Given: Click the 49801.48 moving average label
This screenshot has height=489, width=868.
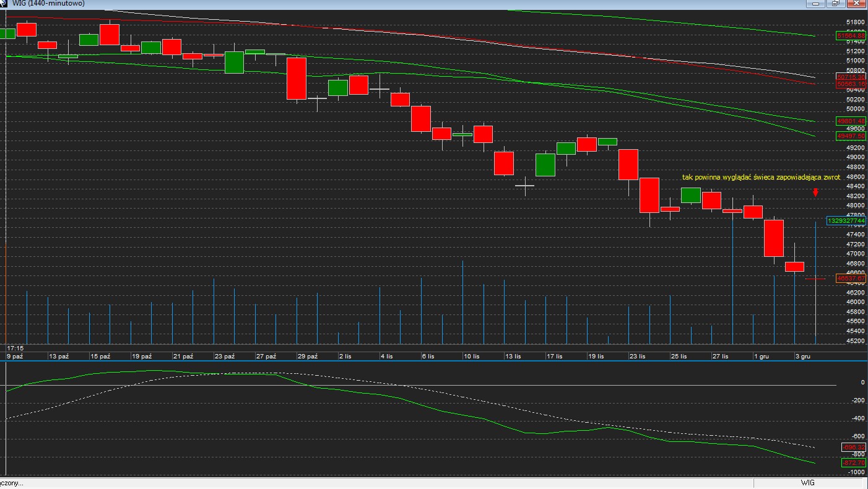Looking at the screenshot, I should pyautogui.click(x=851, y=121).
